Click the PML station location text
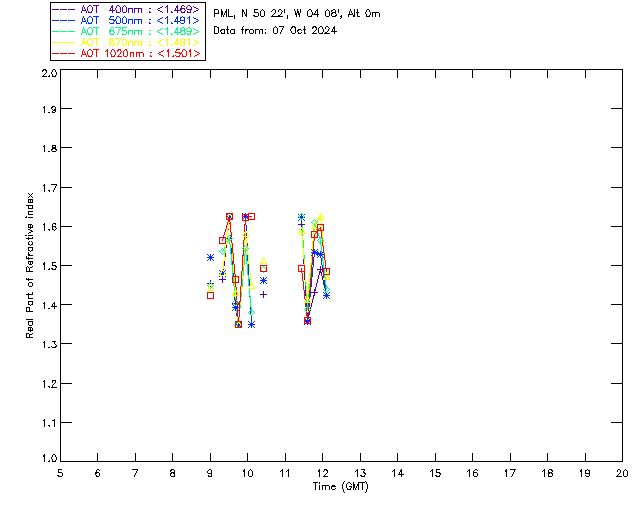 [x=297, y=14]
